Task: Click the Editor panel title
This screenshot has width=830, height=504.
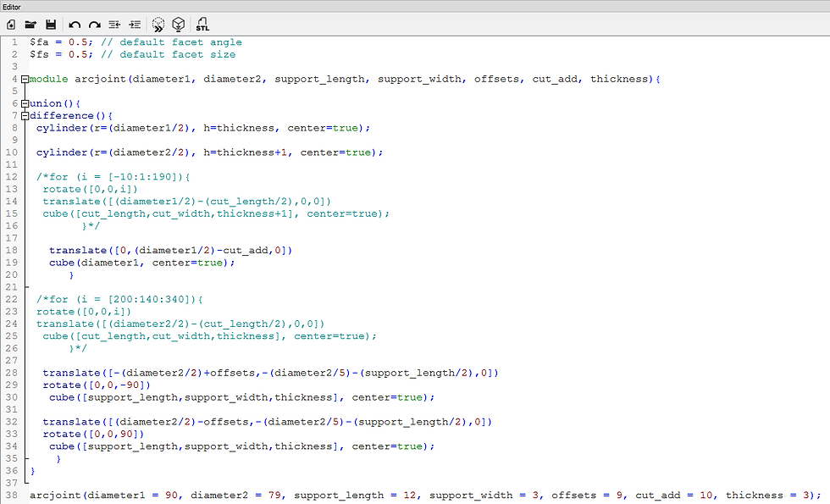Action: [12, 7]
